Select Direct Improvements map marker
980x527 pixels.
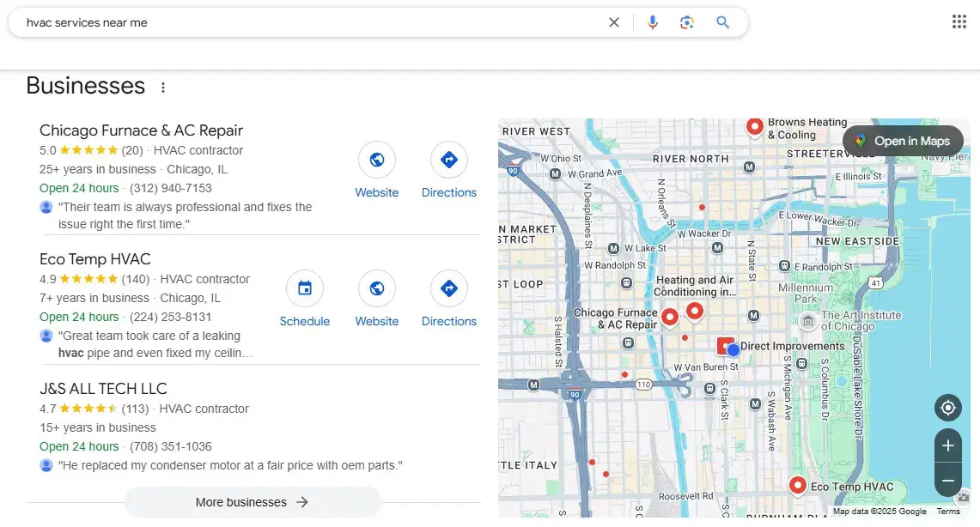(726, 346)
